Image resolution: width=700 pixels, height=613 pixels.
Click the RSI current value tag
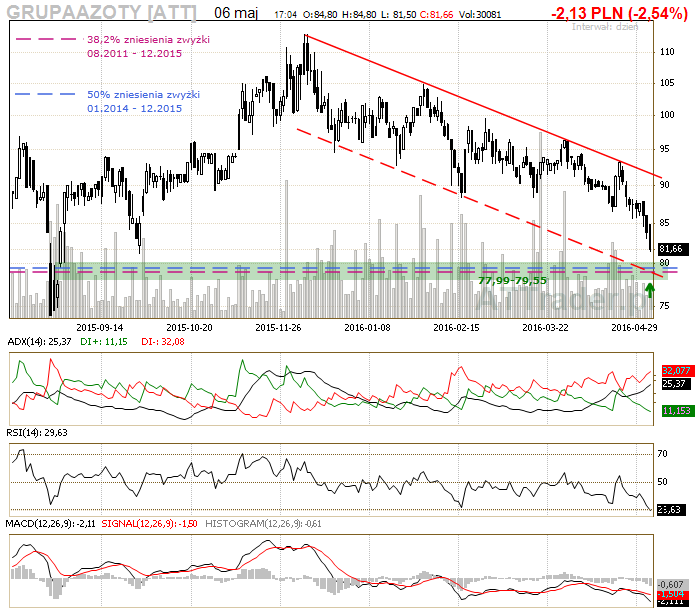669,510
